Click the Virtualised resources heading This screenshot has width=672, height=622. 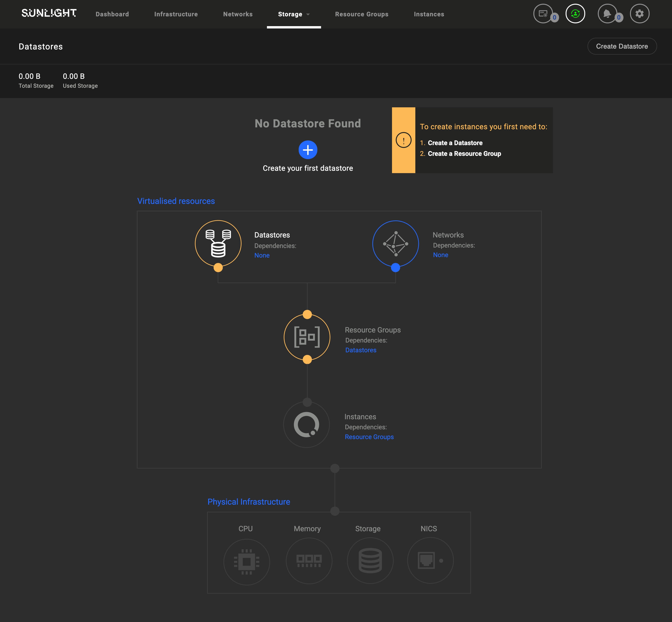click(x=176, y=201)
